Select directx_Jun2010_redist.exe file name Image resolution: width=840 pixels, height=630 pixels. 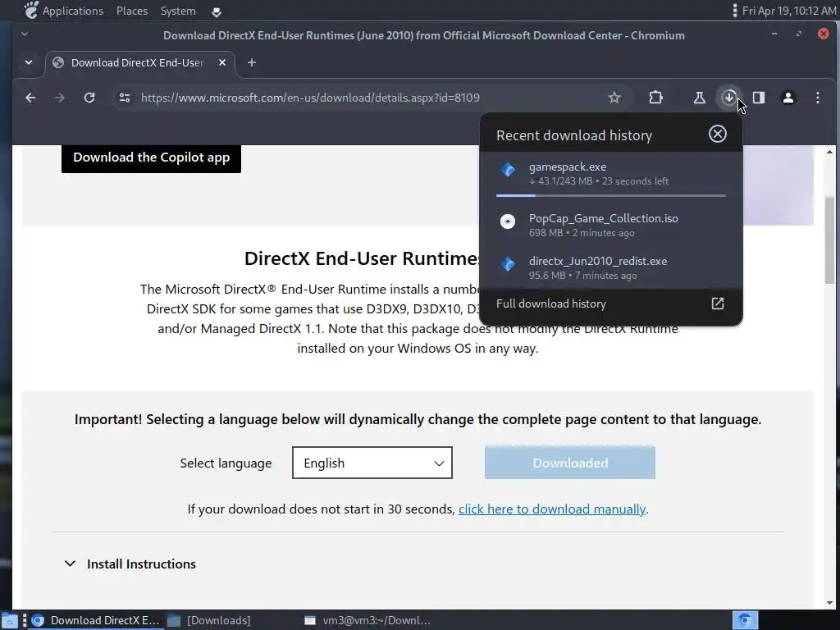(598, 261)
